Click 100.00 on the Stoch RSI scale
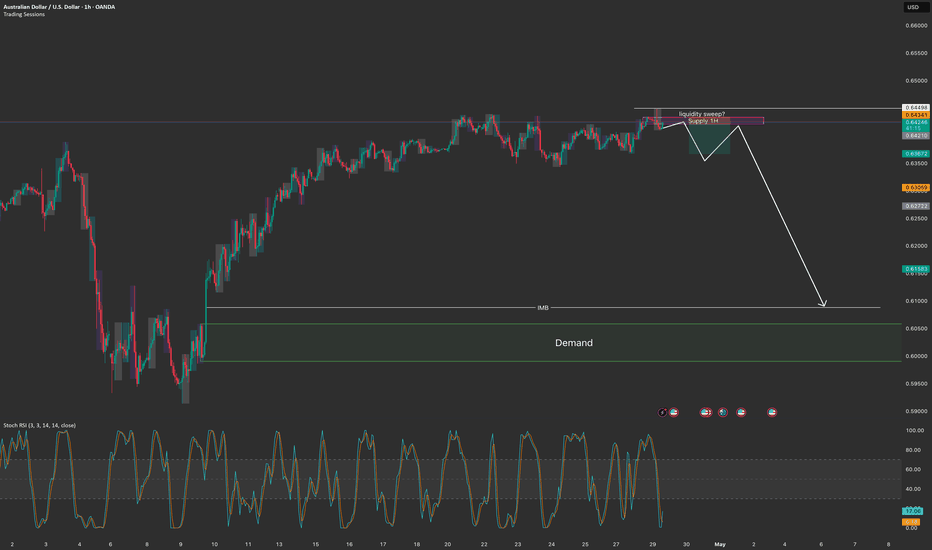932x550 pixels. (x=915, y=430)
